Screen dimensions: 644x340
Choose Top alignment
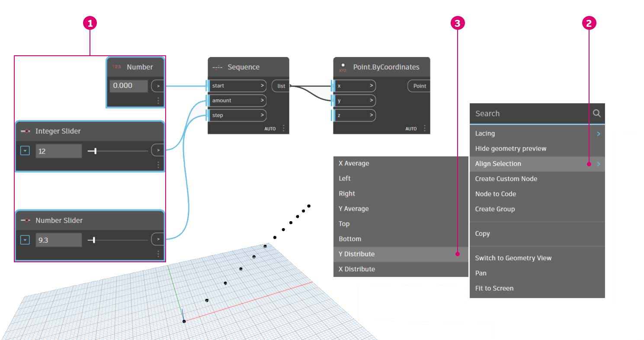click(x=401, y=224)
